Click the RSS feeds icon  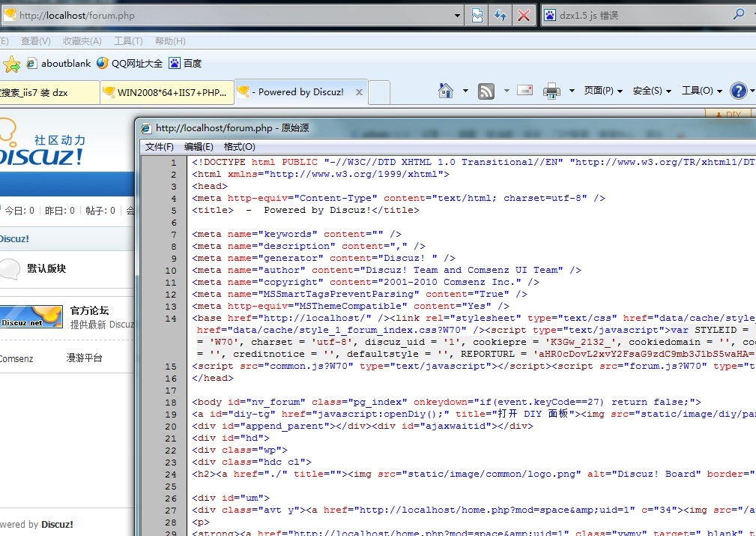[x=486, y=91]
